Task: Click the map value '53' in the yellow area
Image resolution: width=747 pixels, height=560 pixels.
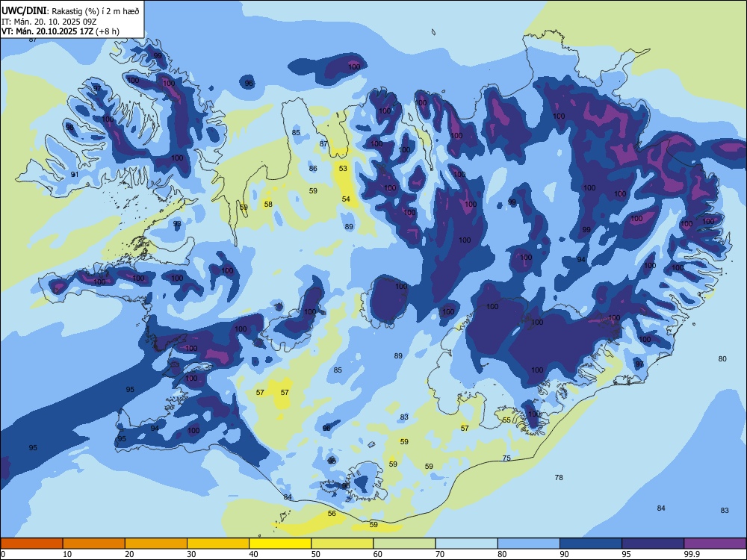Action: 343,169
